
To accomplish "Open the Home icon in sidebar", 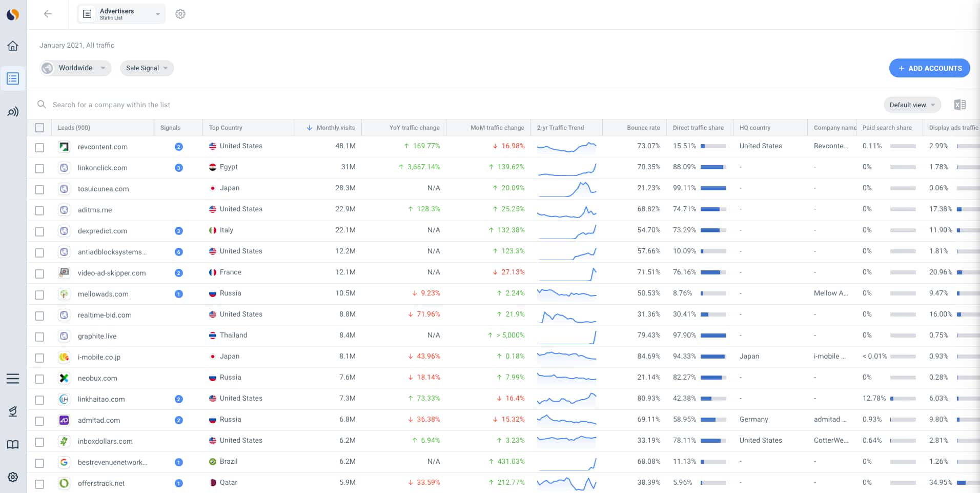I will [x=13, y=46].
